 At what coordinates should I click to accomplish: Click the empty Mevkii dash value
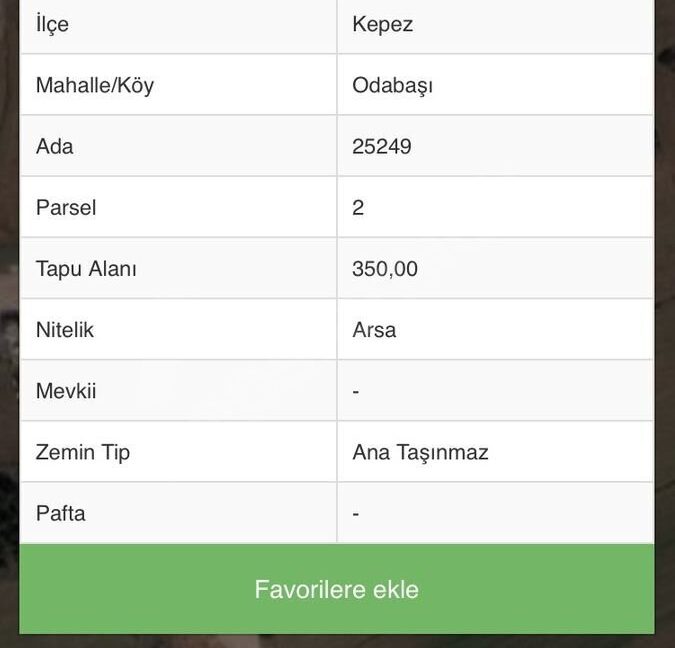click(x=356, y=391)
